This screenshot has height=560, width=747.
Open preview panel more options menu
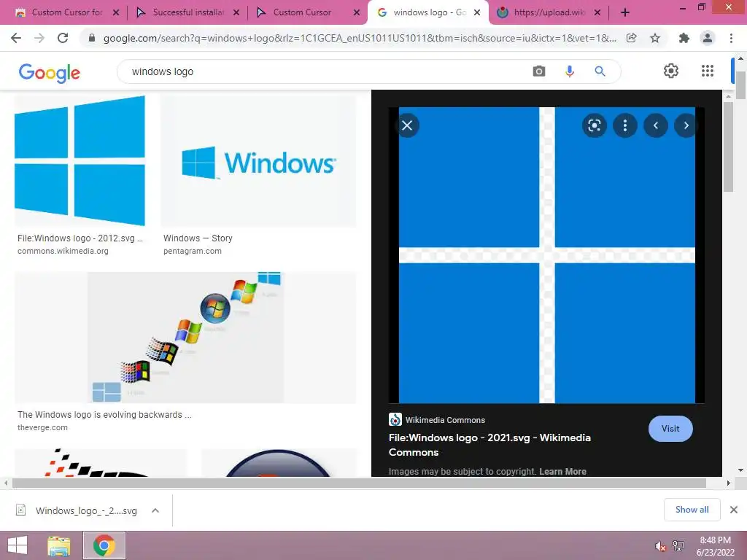point(625,125)
